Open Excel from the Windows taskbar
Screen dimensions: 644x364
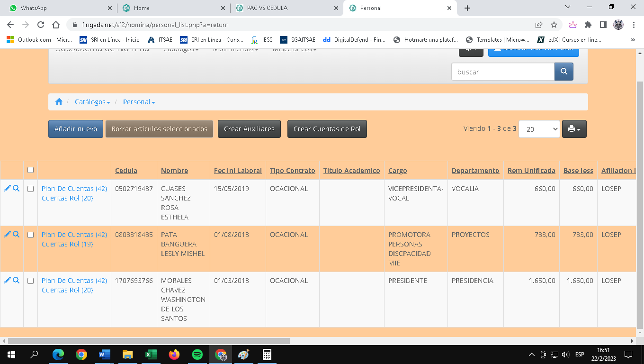coord(151,355)
